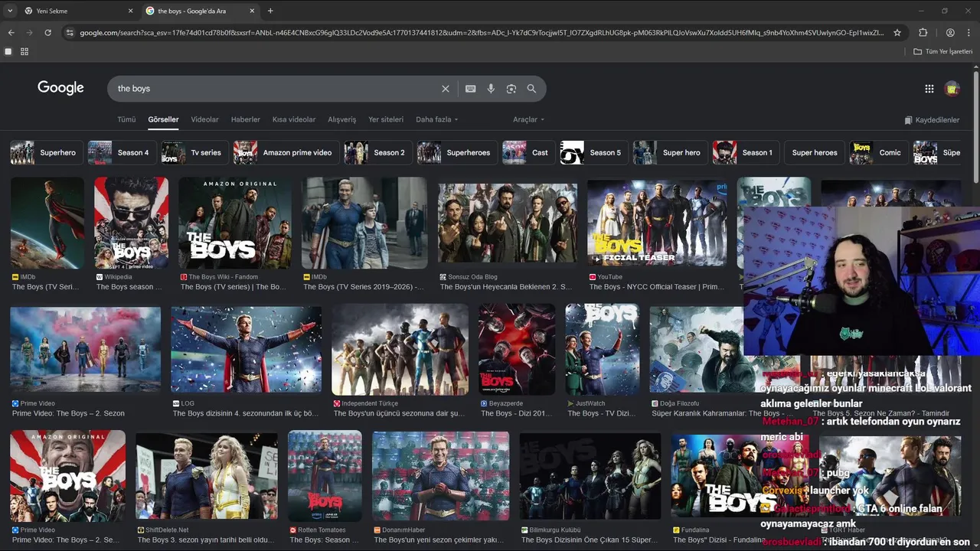
Task: Select the Amazon prime video filter chip
Action: pyautogui.click(x=286, y=152)
